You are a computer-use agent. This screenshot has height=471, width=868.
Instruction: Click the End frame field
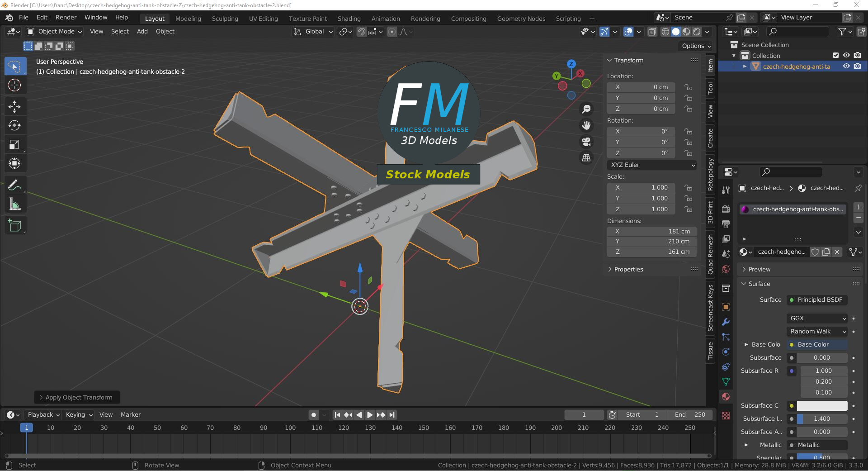690,414
